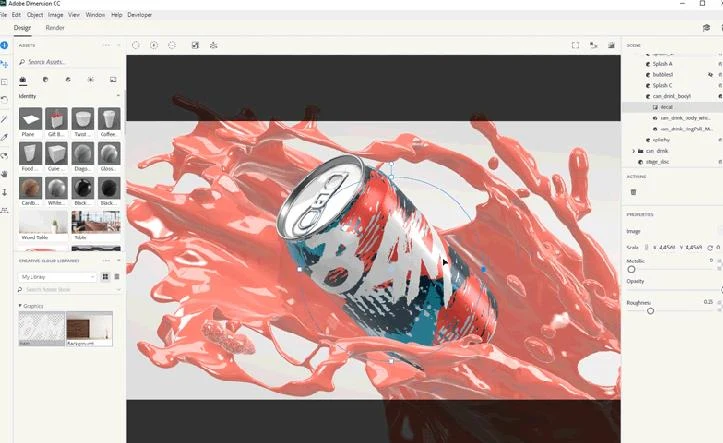This screenshot has width=723, height=443.
Task: Select the Magic Wand tool
Action: point(4,119)
